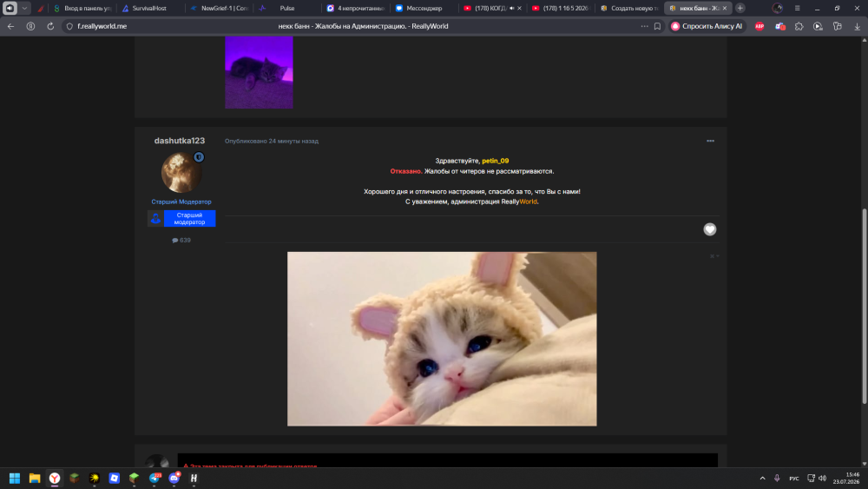Switch to the (178) 1 16 5 2026 tab
The image size is (868, 489).
560,9
